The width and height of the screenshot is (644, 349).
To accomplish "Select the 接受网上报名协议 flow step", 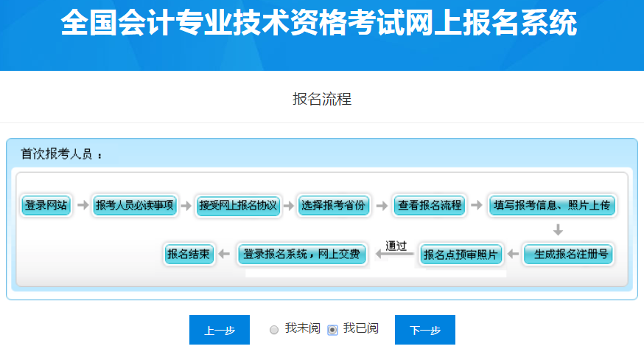I will pyautogui.click(x=238, y=205).
